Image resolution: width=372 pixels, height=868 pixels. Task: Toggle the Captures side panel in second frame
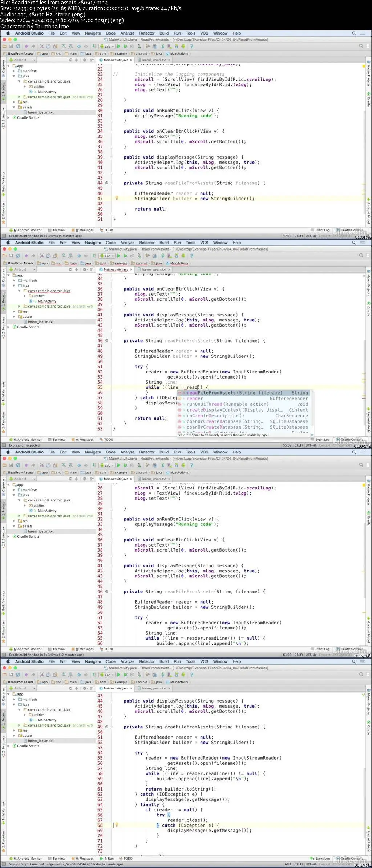tap(3, 278)
